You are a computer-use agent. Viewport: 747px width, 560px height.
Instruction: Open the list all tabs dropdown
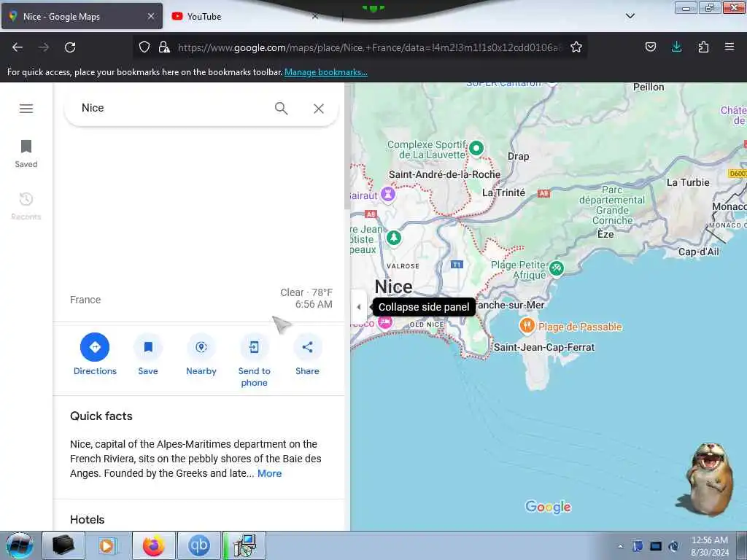(x=630, y=16)
